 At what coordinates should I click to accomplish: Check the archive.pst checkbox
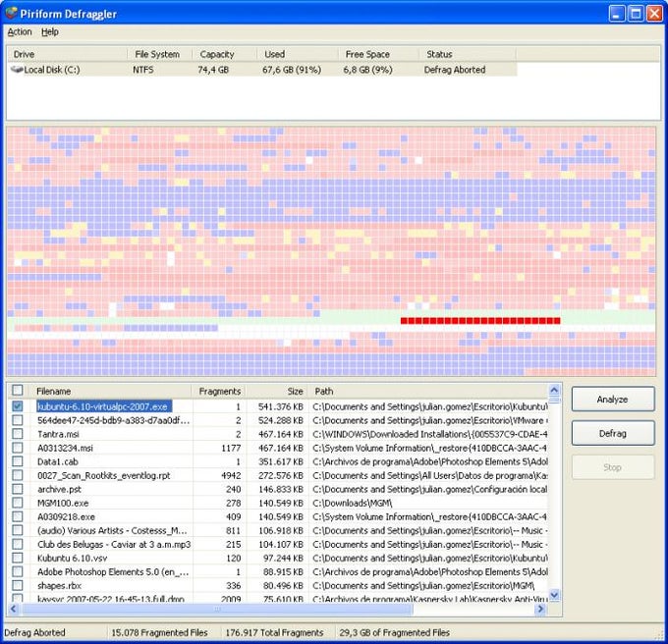tap(18, 489)
